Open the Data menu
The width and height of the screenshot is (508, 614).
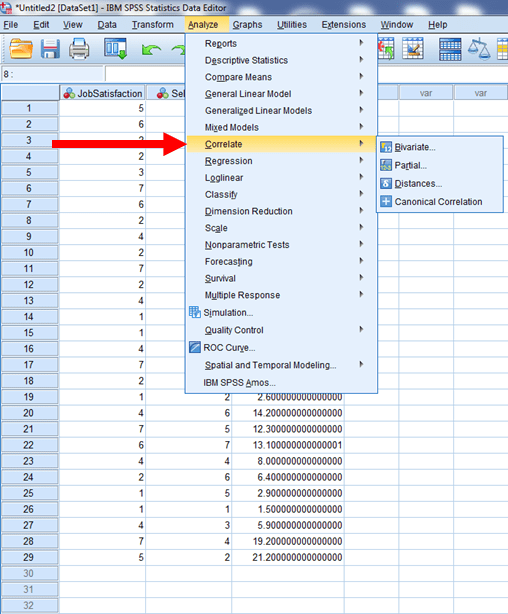[x=107, y=25]
